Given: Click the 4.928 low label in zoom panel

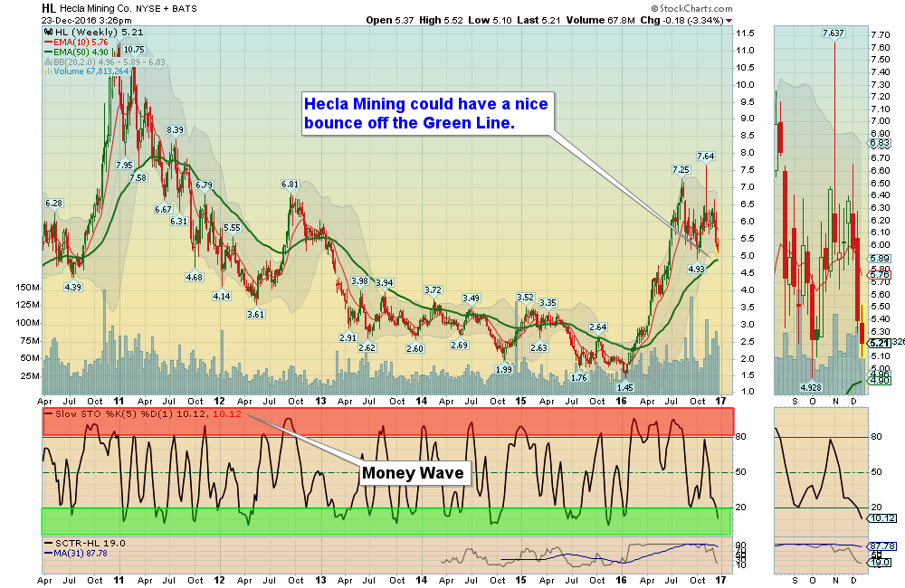Looking at the screenshot, I should 810,387.
